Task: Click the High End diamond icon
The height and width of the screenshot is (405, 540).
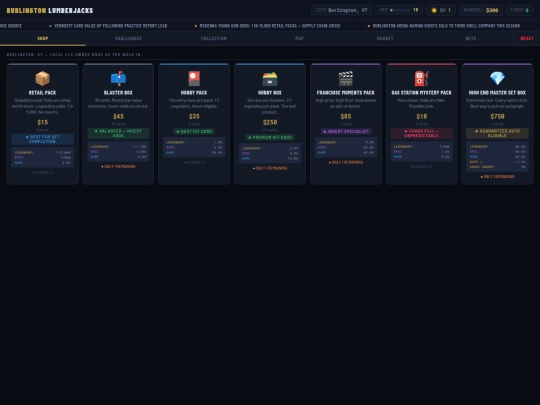Action: (x=497, y=79)
